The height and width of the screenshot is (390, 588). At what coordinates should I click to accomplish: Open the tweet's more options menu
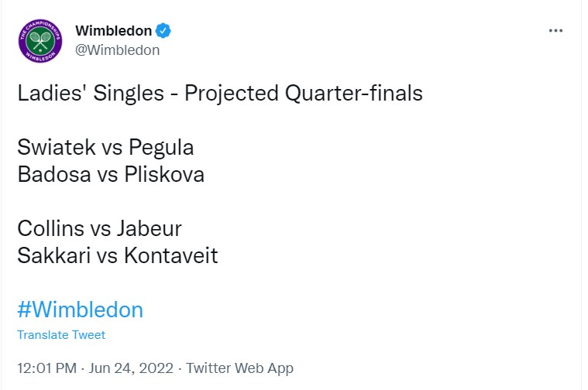[555, 31]
